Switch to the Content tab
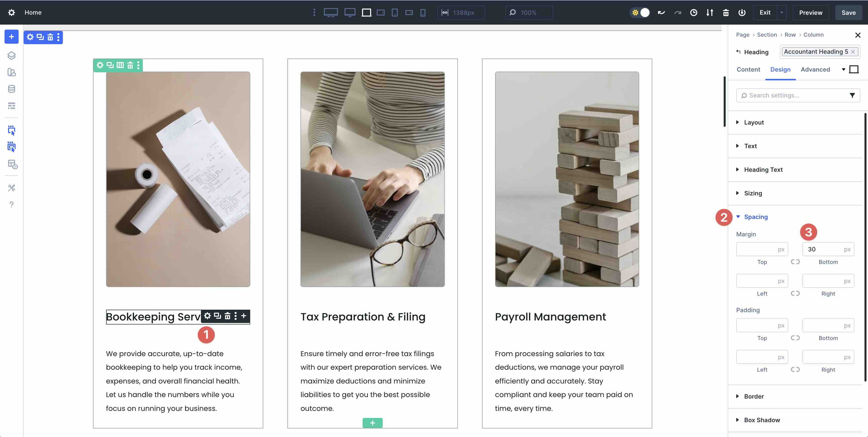 point(748,69)
